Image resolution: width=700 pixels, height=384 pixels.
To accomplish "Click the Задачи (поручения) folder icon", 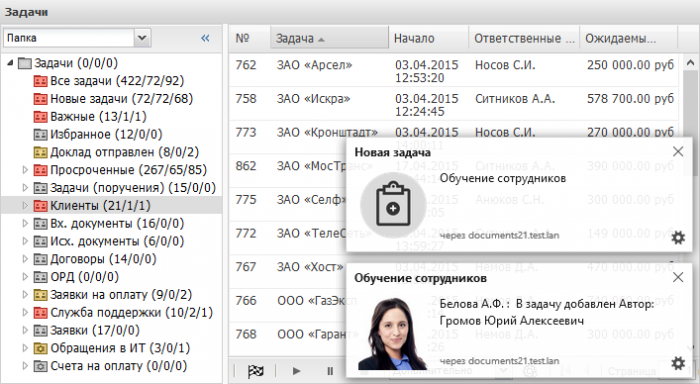I will (41, 188).
